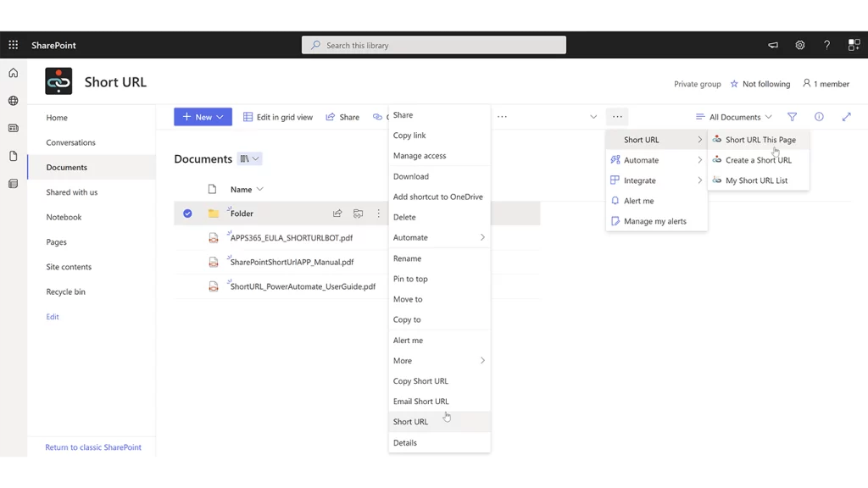Uncheck the selected Folder row checkmark
868x488 pixels.
tap(187, 213)
